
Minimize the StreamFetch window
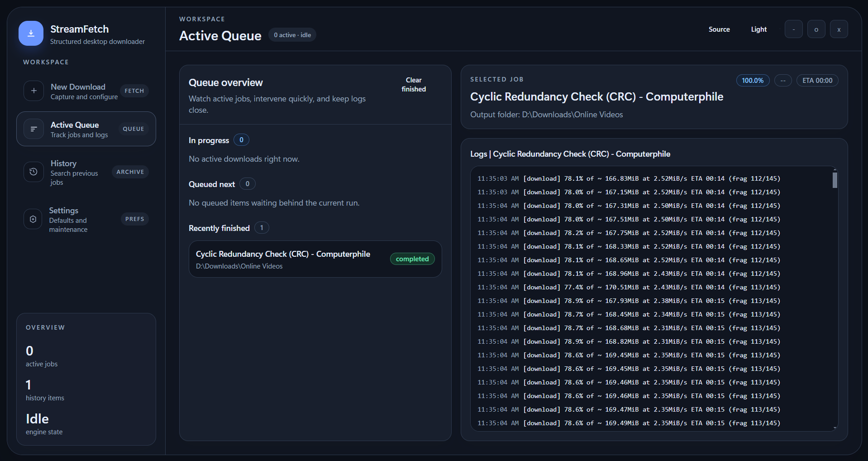(x=794, y=29)
